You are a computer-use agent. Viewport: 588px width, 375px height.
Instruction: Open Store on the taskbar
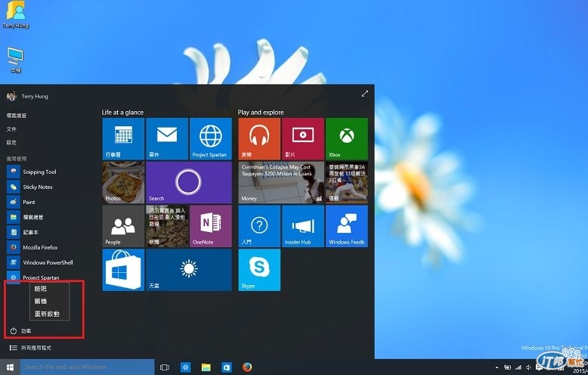(227, 367)
